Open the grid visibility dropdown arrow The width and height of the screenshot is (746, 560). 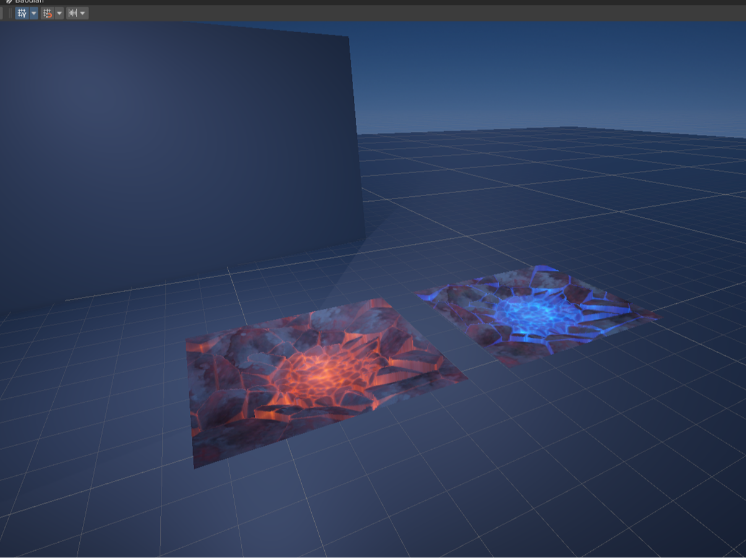tap(33, 13)
